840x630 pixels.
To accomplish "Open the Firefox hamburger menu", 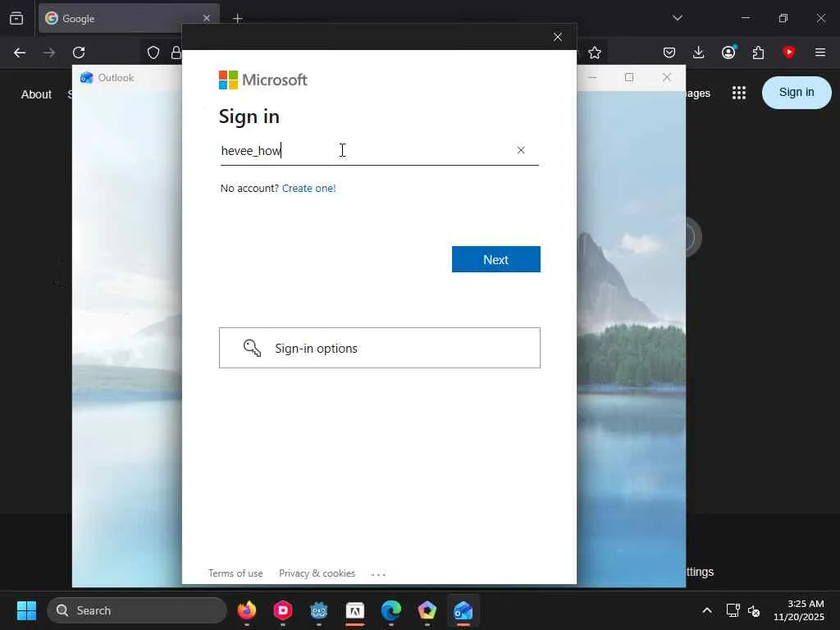I will pyautogui.click(x=820, y=52).
